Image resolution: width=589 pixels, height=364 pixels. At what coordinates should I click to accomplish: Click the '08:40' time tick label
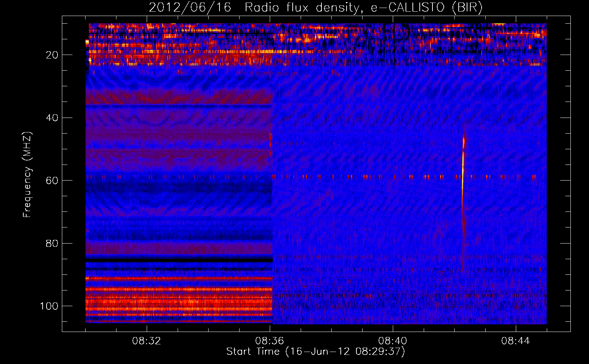point(393,341)
